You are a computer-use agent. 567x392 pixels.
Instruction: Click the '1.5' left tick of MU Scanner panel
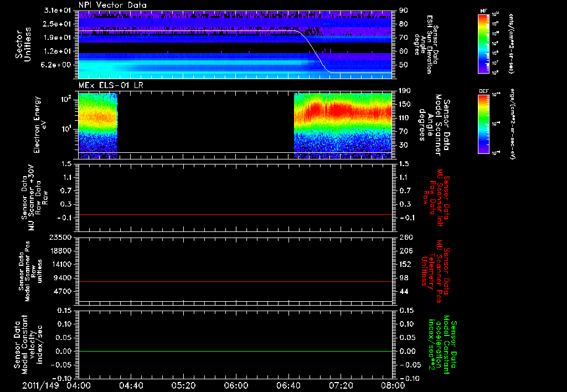pos(66,164)
